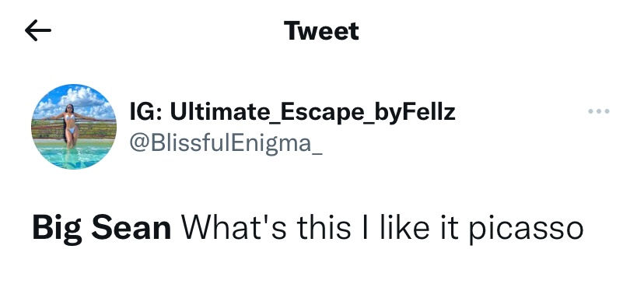The height and width of the screenshot is (284, 644).
Task: Open the three-dot more options menu
Action: [598, 111]
